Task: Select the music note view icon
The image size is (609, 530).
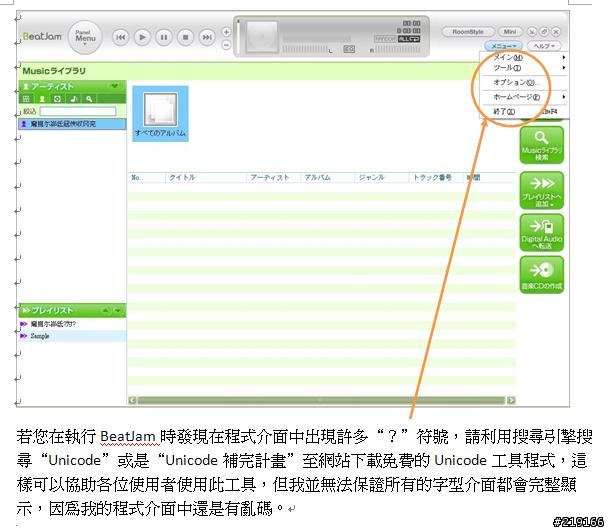Action: [73, 99]
